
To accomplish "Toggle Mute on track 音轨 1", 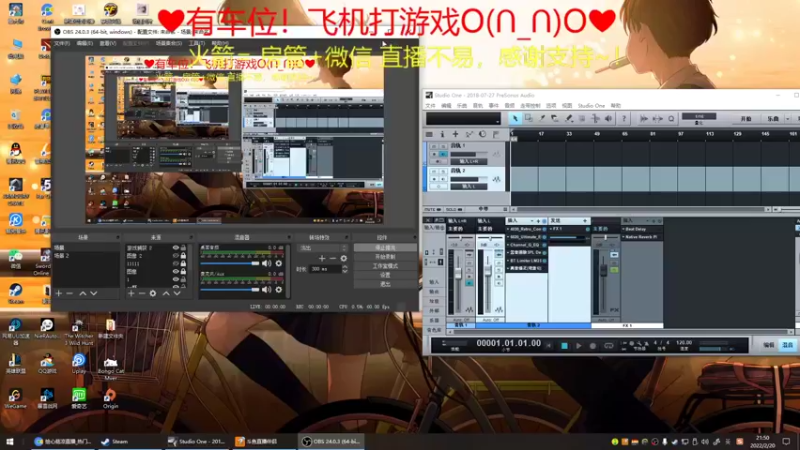I will pyautogui.click(x=434, y=146).
